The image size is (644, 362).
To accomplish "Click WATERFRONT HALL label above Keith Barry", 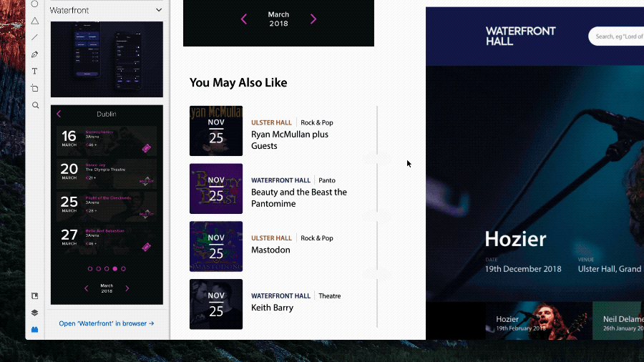I will 281,296.
